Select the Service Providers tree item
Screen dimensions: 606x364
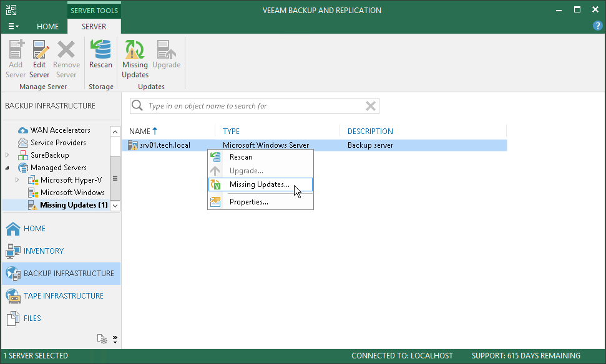click(x=59, y=143)
